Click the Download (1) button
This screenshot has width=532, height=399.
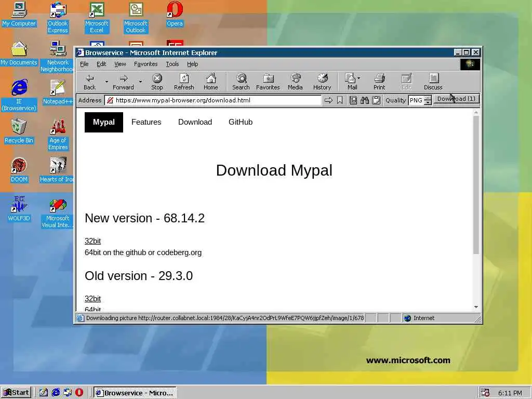(456, 99)
